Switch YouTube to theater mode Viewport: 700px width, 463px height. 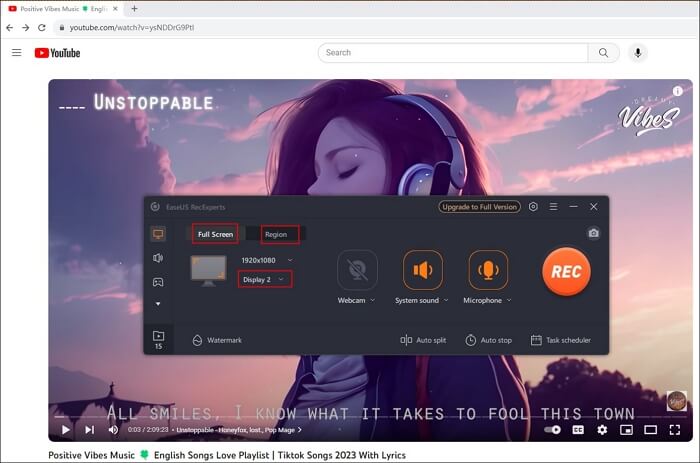click(x=650, y=430)
